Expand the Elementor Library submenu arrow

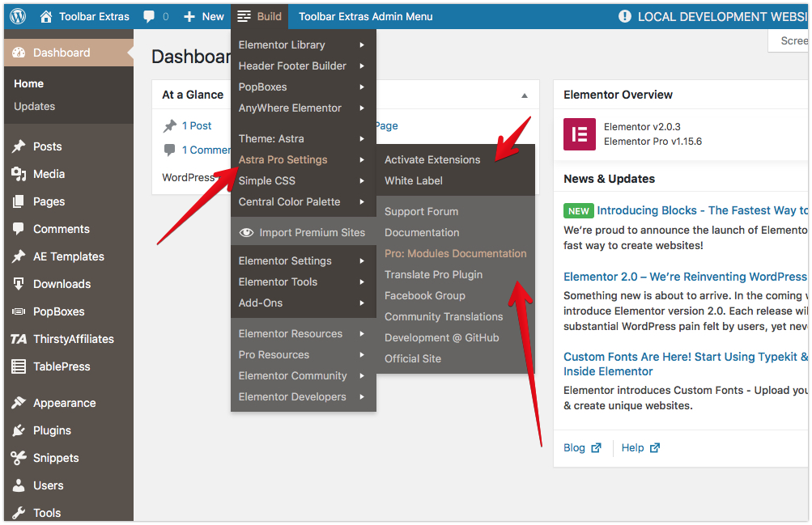coord(362,45)
